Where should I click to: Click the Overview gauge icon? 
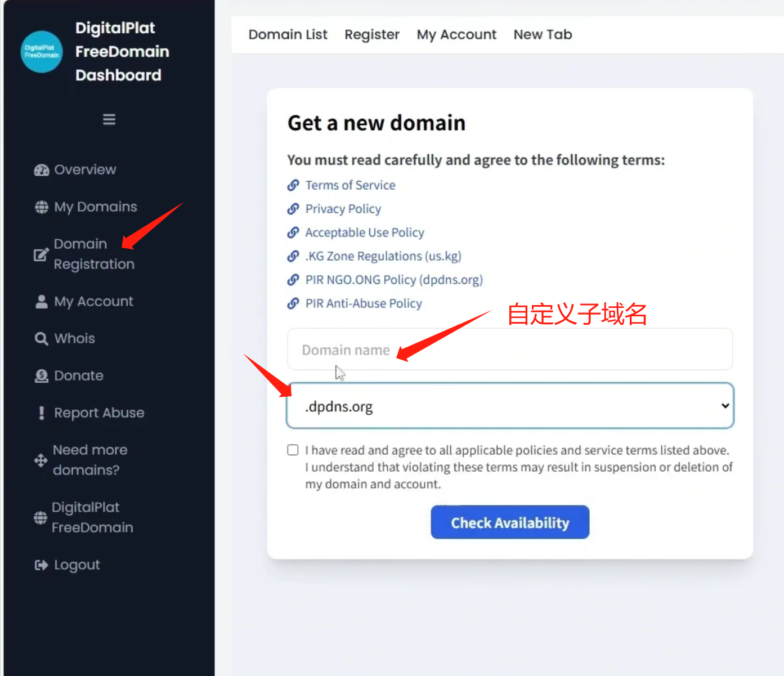tap(42, 170)
